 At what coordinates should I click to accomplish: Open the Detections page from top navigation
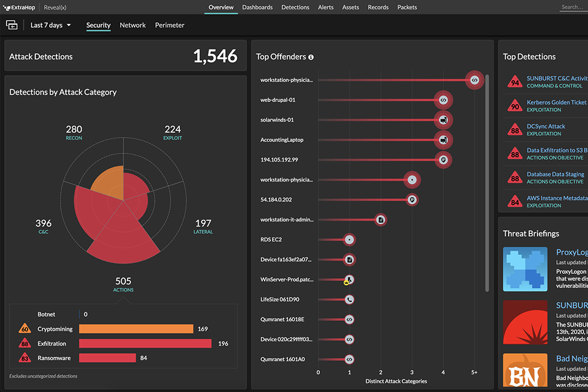pos(295,7)
